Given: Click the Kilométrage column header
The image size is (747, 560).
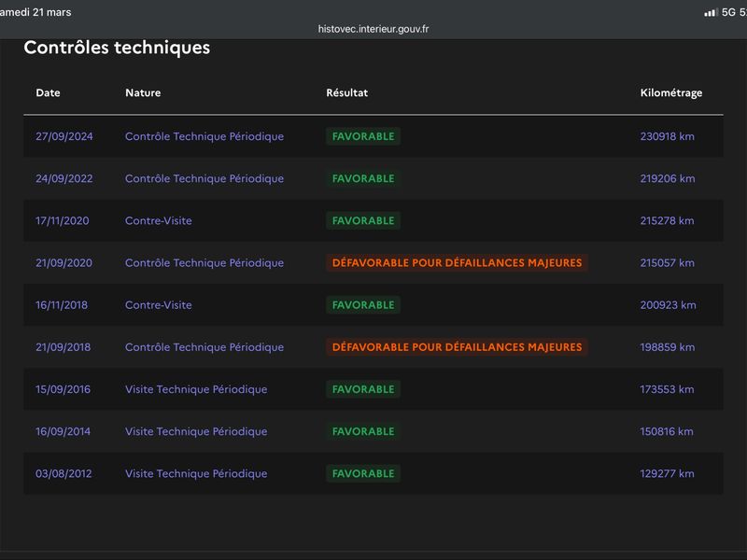Looking at the screenshot, I should (670, 92).
